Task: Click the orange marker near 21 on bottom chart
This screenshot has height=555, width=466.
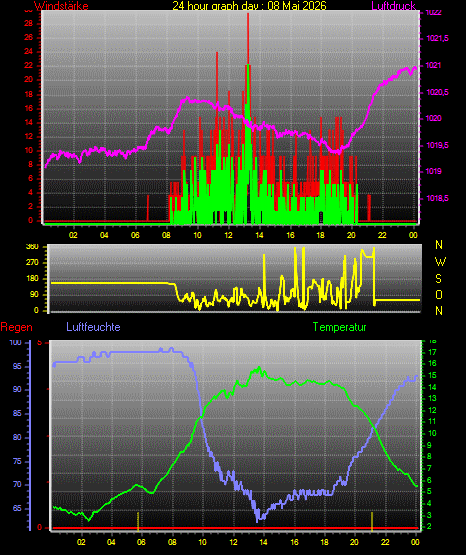Action: (372, 521)
